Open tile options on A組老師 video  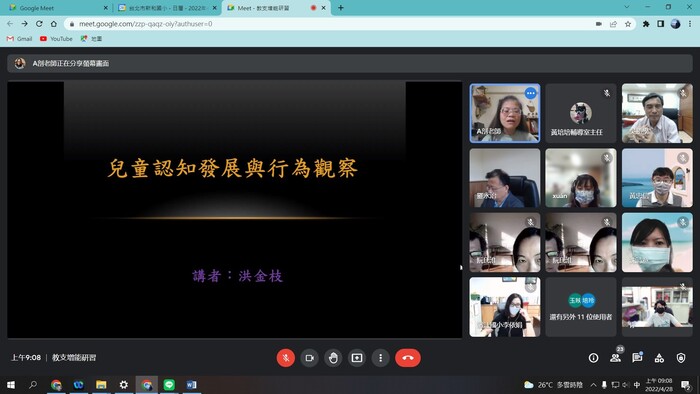point(530,93)
